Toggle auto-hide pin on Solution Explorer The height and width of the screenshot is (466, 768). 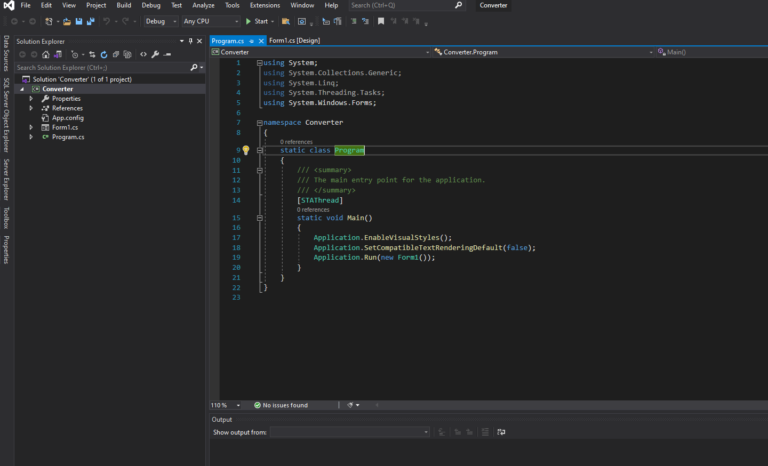point(191,41)
